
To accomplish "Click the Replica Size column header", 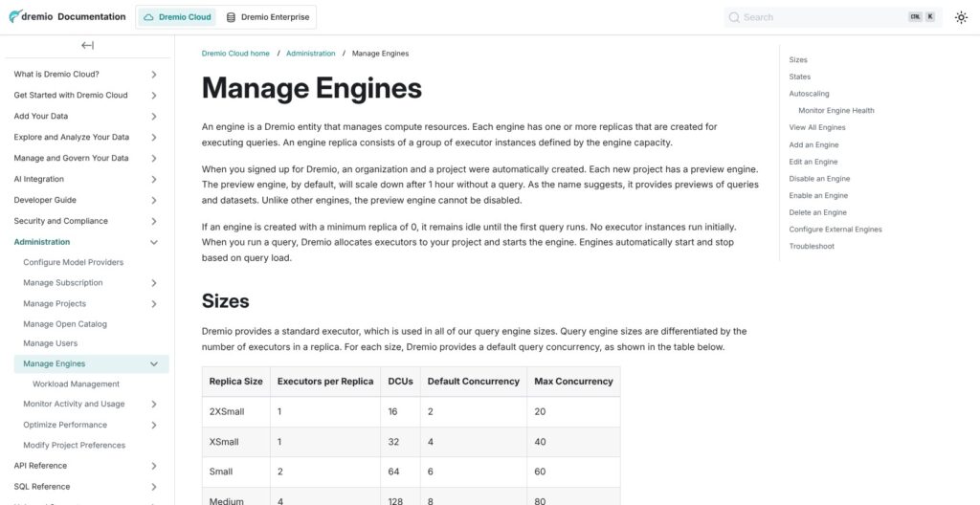I will pyautogui.click(x=235, y=382).
